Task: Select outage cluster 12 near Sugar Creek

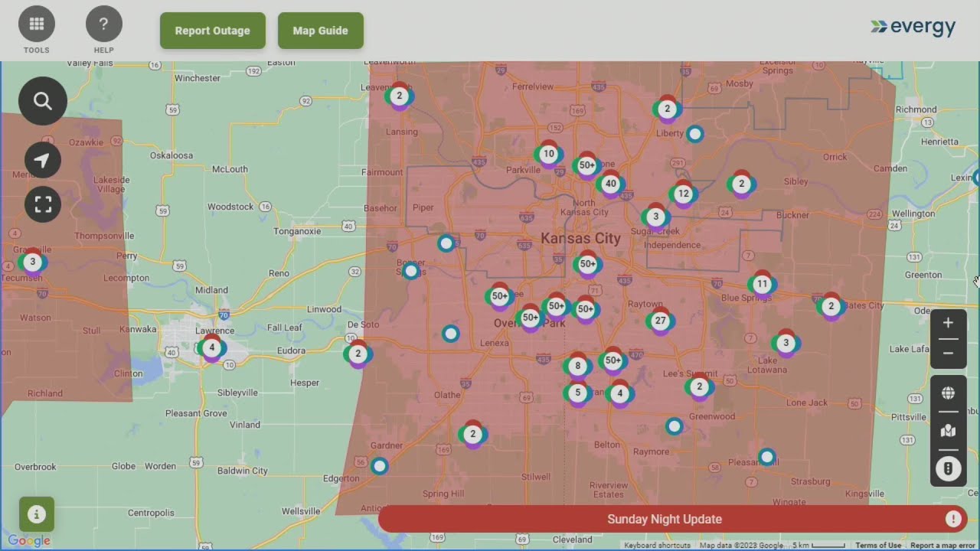Action: pos(684,194)
